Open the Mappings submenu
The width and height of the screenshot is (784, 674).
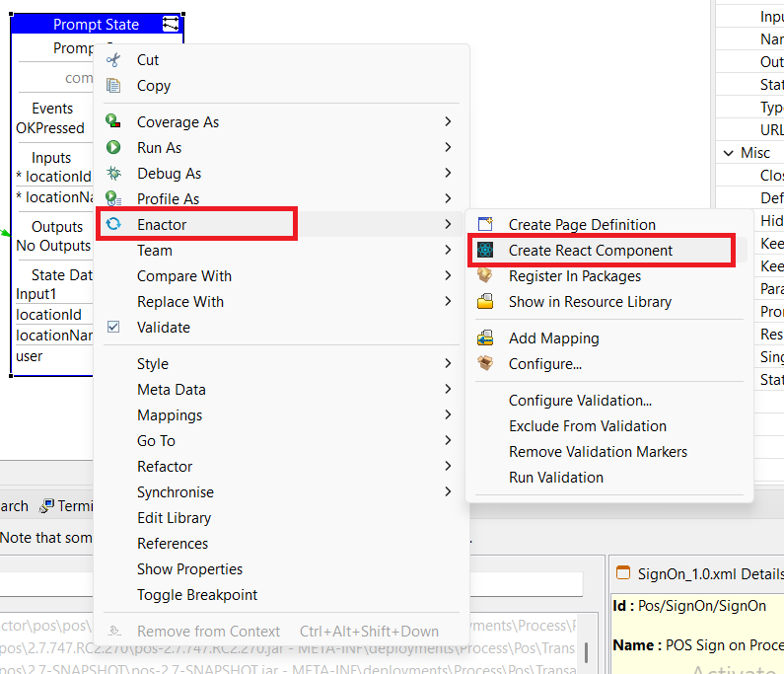[281, 414]
